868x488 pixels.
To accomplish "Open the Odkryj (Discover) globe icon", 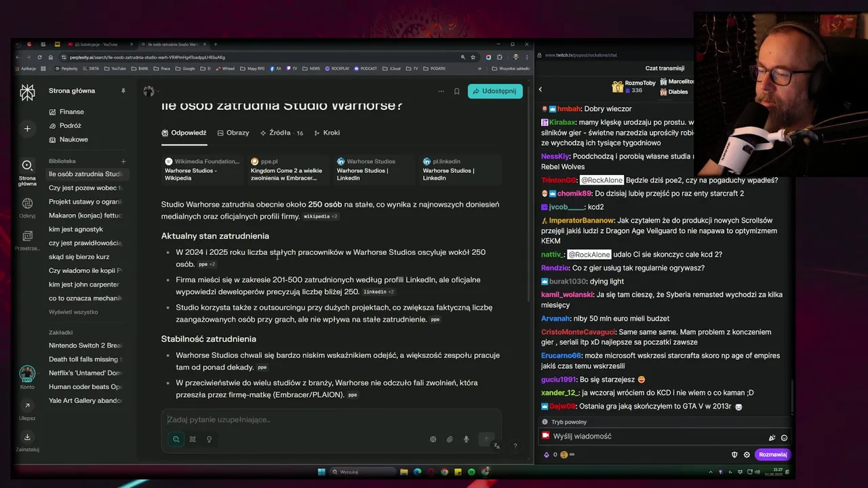I will (27, 203).
